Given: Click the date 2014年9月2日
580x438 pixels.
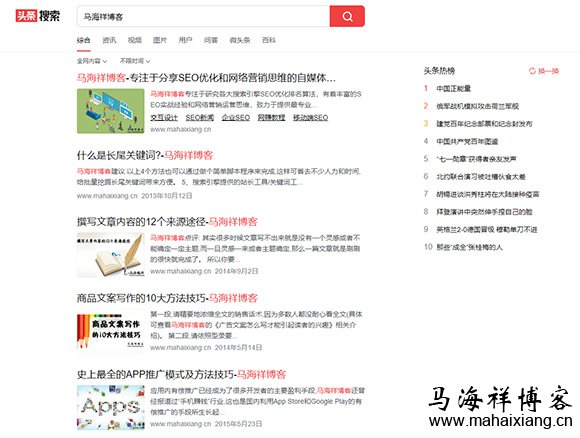Looking at the screenshot, I should point(236,272).
